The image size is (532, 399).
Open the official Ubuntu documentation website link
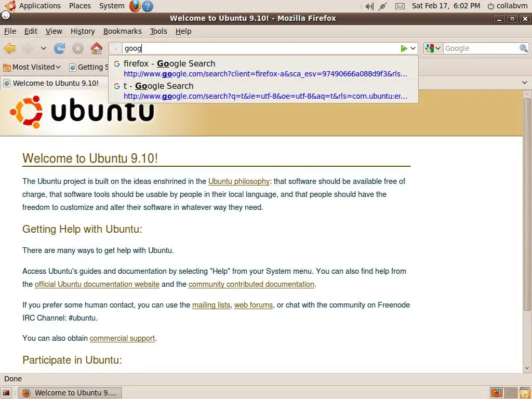click(97, 284)
